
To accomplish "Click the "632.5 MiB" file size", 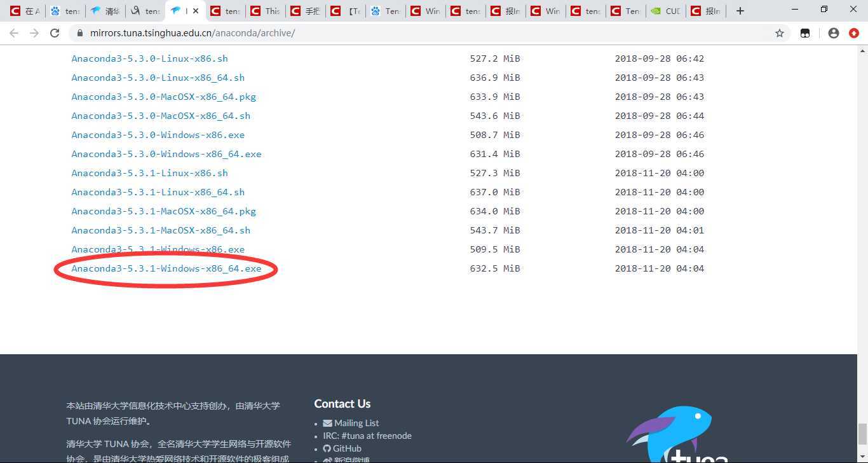I will pyautogui.click(x=495, y=268).
